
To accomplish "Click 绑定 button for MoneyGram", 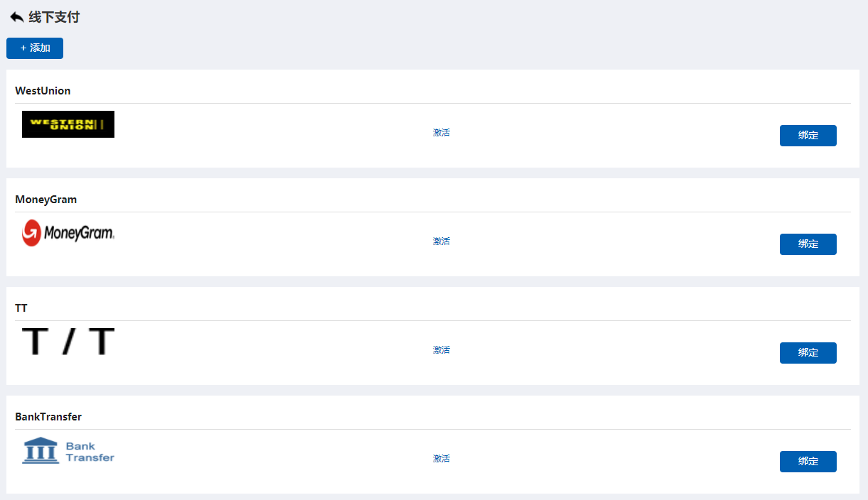I will [808, 244].
